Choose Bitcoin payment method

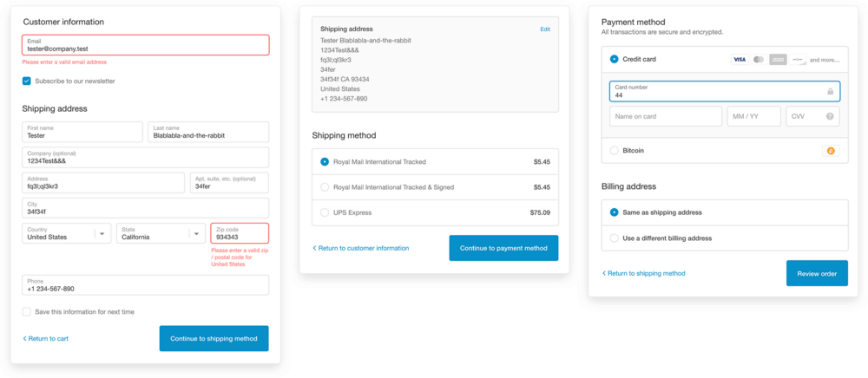725,150
